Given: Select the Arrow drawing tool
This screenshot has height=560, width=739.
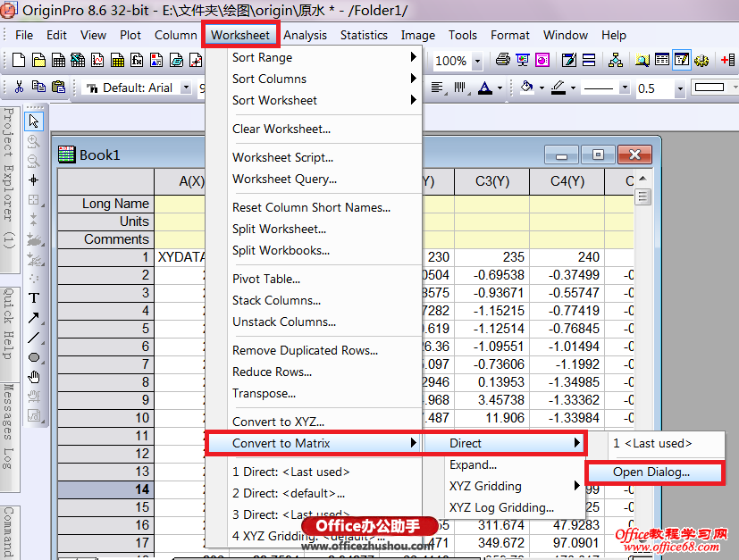Looking at the screenshot, I should 34,318.
